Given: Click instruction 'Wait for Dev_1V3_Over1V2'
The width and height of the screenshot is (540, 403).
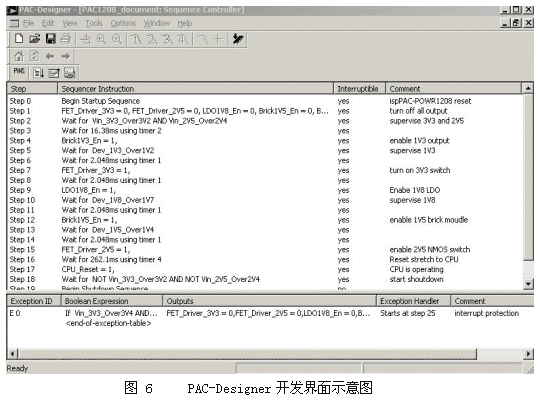Looking at the screenshot, I should [107, 151].
